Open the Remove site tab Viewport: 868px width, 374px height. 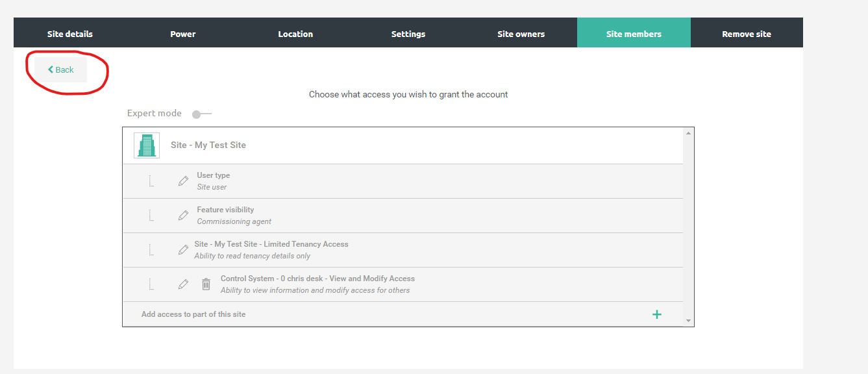747,34
